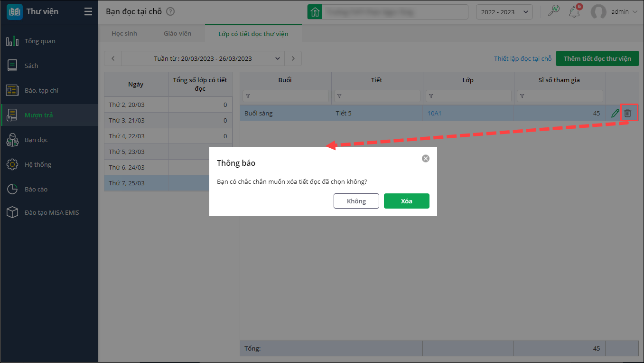Click the Tiết column filter field
The width and height of the screenshot is (644, 363).
(377, 96)
